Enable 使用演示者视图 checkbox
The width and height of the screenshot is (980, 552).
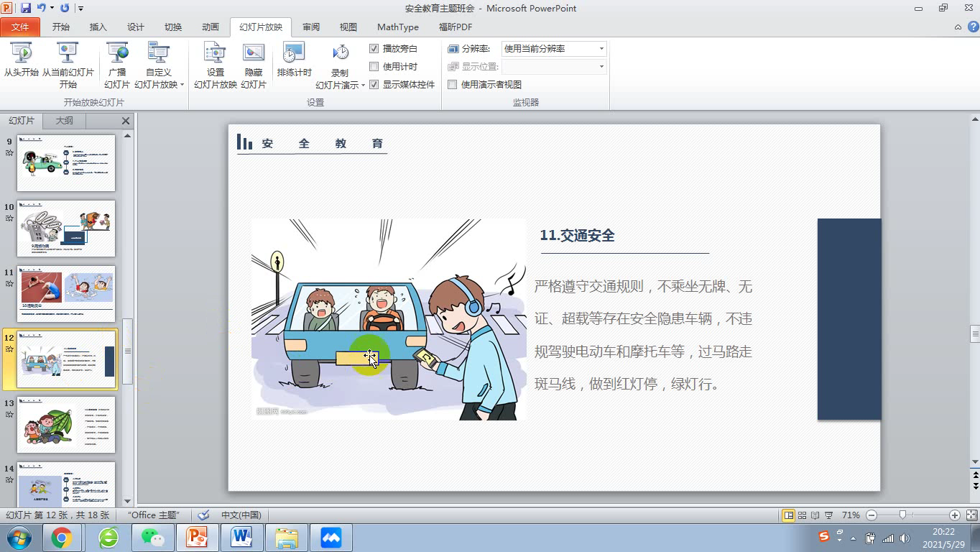(x=453, y=84)
